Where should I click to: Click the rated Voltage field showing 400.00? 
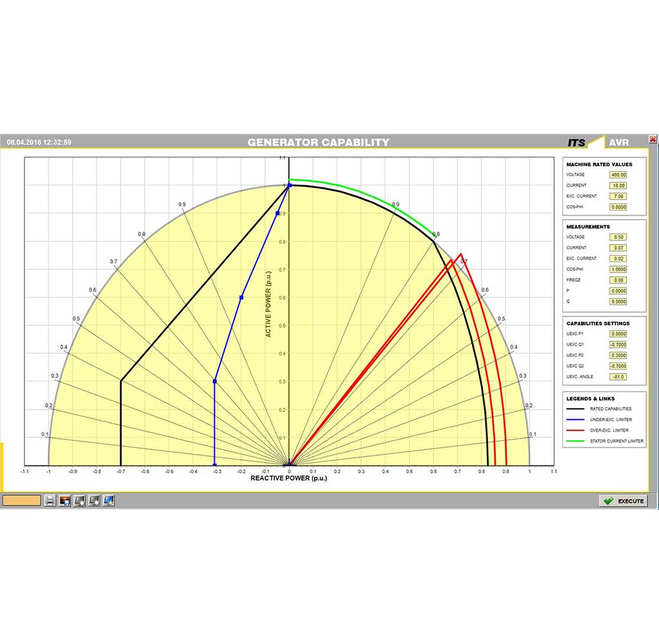618,175
